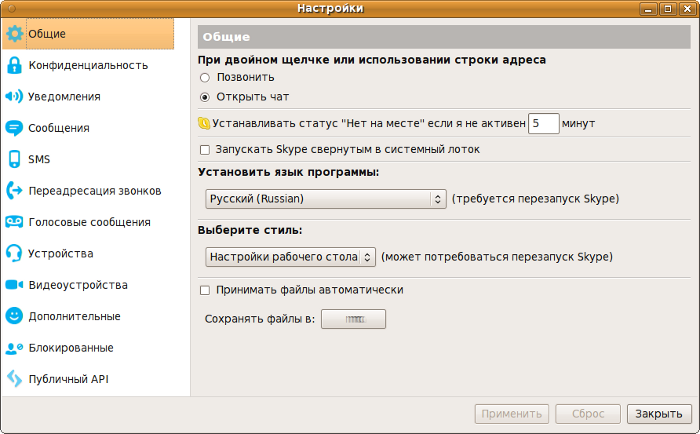Close window via title bar X
Image resolution: width=700 pixels, height=434 pixels.
point(688,8)
